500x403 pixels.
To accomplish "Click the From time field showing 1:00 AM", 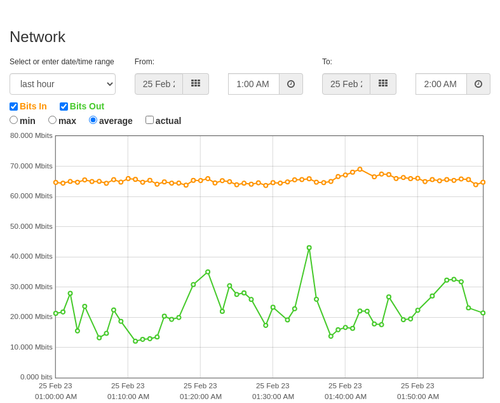I will click(x=254, y=84).
